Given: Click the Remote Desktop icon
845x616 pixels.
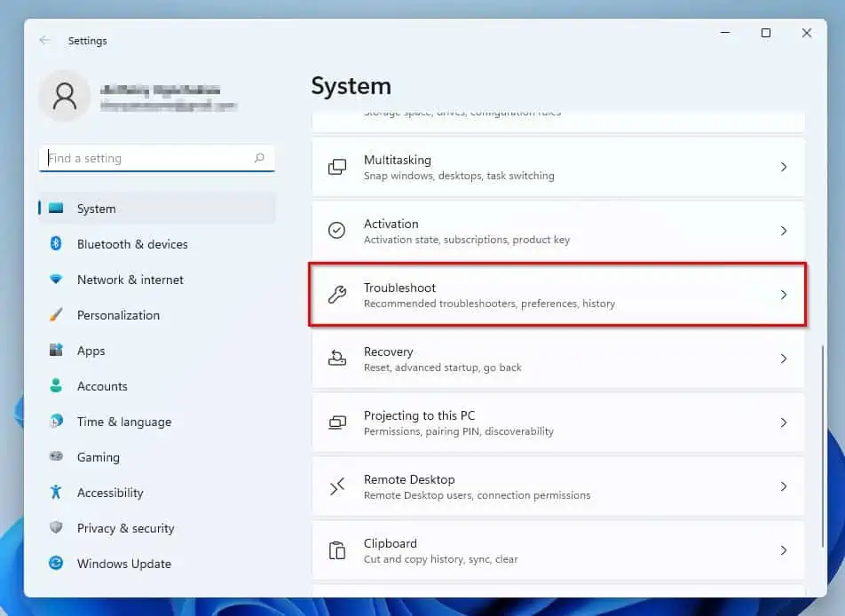Looking at the screenshot, I should click(337, 486).
